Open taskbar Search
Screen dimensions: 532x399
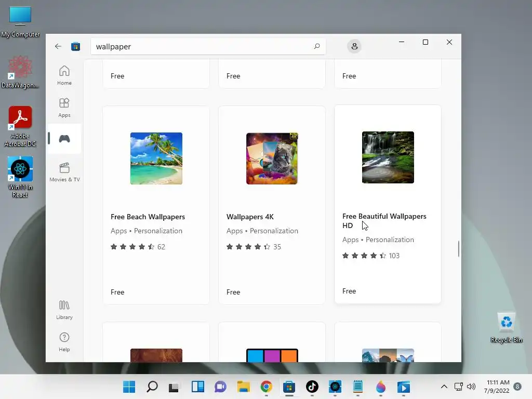point(152,387)
